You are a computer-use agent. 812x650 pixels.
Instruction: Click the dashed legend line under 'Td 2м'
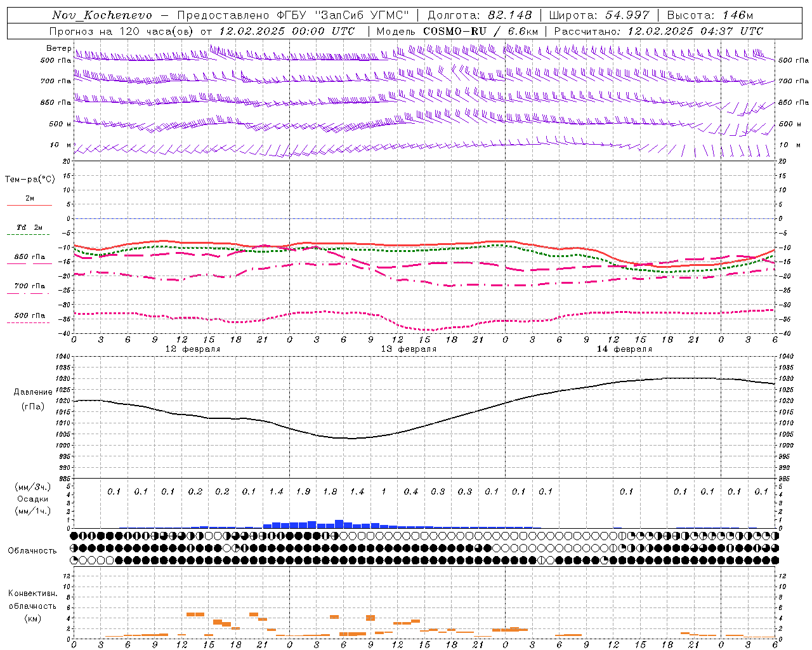pyautogui.click(x=28, y=234)
